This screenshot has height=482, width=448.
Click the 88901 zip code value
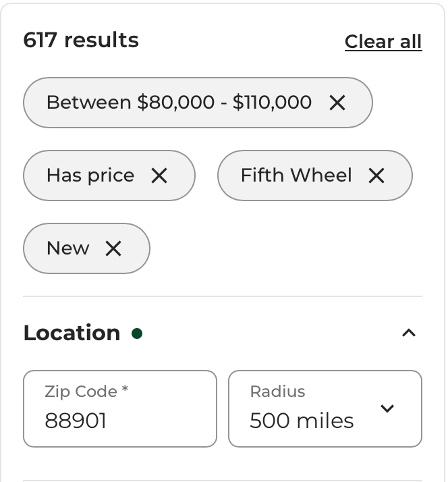point(76,421)
